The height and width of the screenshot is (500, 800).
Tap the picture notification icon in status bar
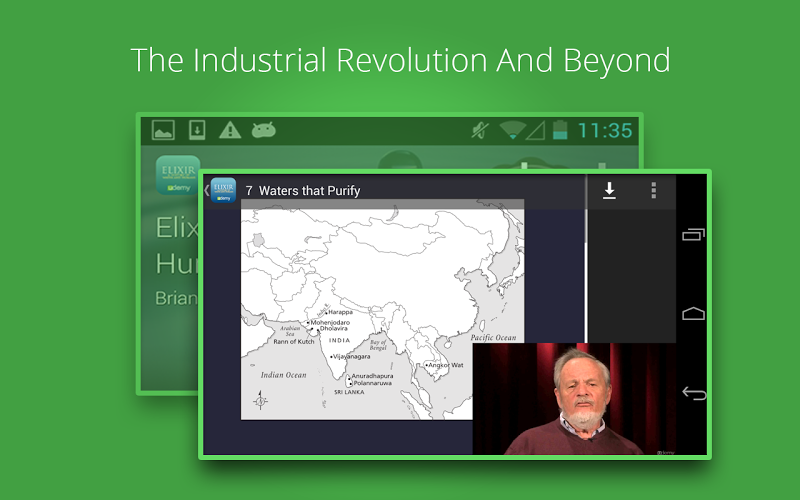click(163, 130)
